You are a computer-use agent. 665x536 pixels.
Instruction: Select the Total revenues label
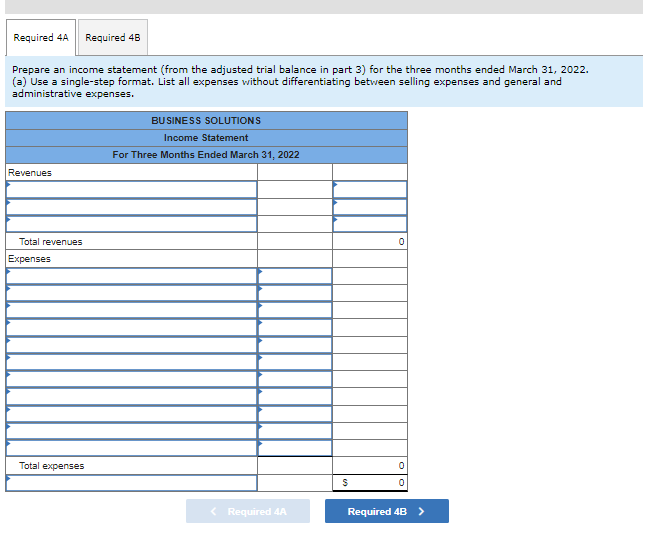50,242
